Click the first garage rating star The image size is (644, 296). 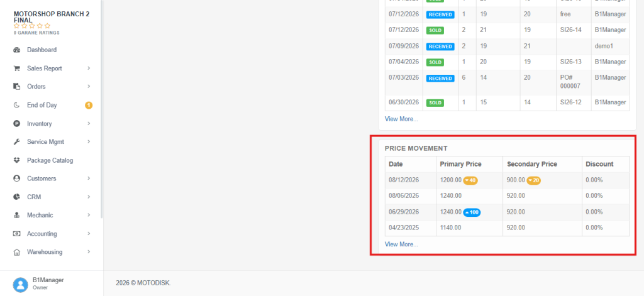coord(16,26)
